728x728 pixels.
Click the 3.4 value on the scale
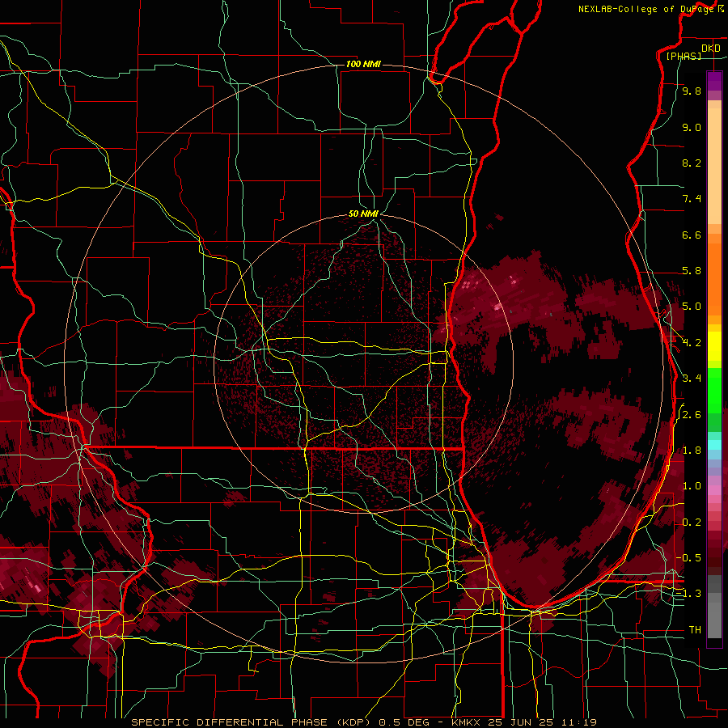pos(692,379)
